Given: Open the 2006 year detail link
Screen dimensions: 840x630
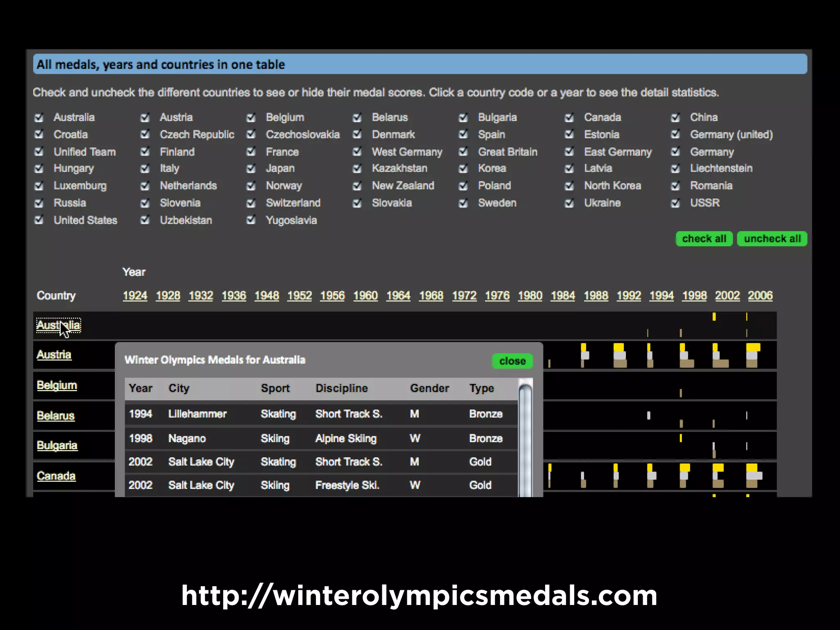Looking at the screenshot, I should [760, 296].
